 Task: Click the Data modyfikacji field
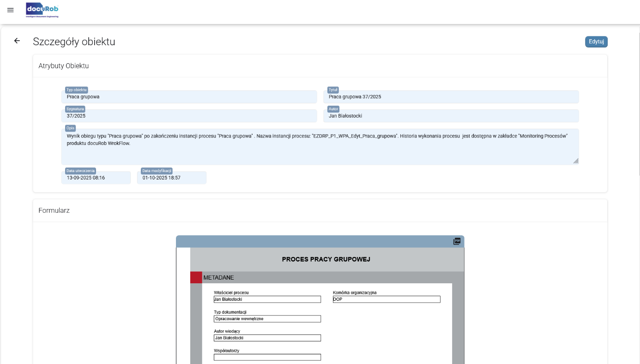click(x=171, y=178)
